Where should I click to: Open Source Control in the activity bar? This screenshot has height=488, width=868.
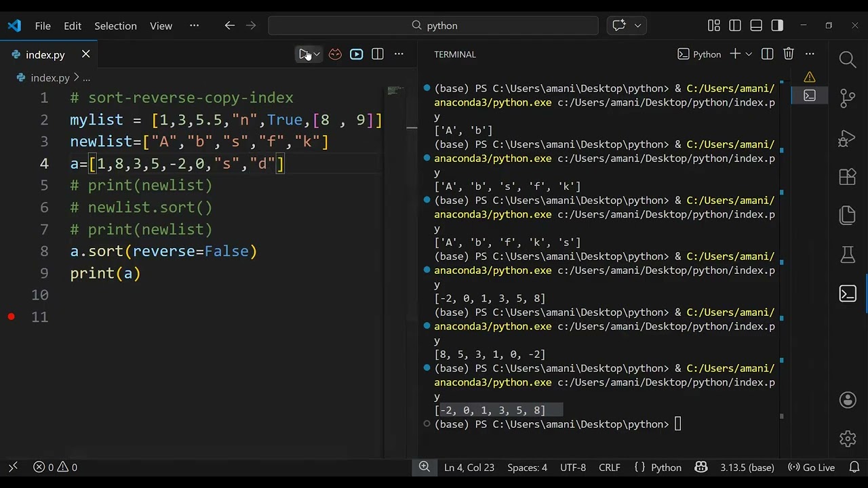tap(848, 98)
